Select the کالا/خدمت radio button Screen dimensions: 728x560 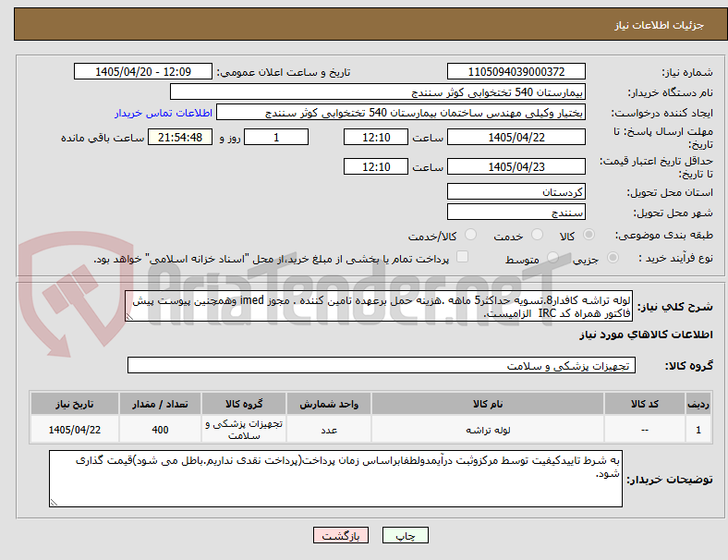[x=471, y=235]
